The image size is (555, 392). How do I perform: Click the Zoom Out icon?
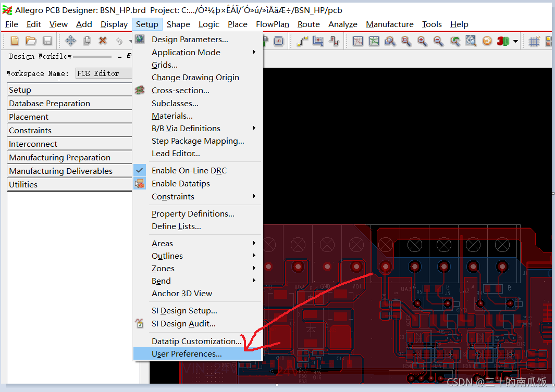(438, 41)
